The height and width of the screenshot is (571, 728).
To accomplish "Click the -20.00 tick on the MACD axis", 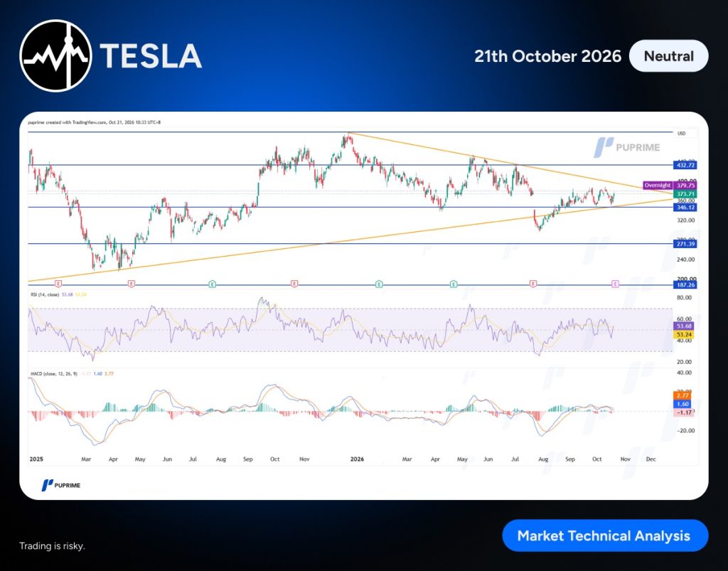I will 685,431.
